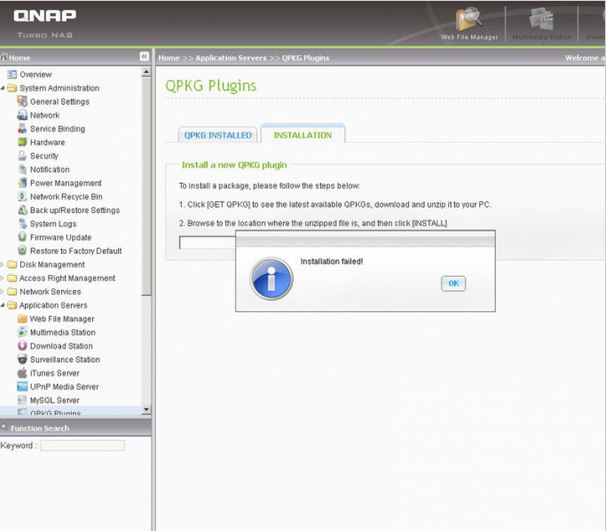Select the Application Servers folder label
This screenshot has height=531, width=607.
point(53,305)
